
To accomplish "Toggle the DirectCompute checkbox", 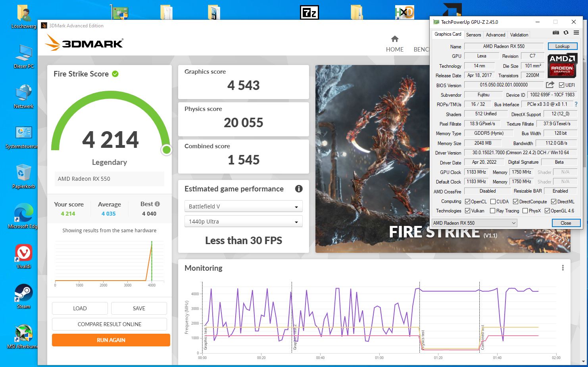I will 515,202.
